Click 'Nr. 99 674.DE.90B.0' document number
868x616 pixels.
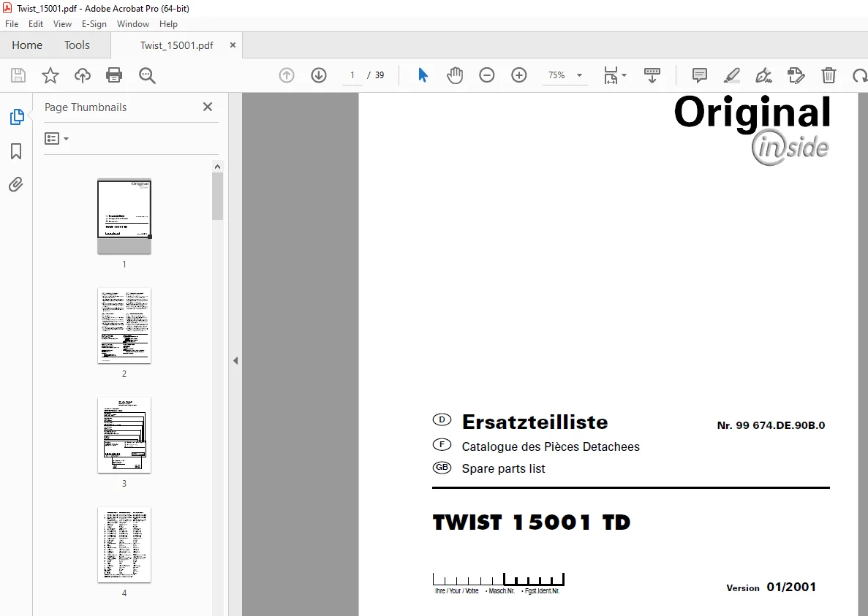[x=771, y=425]
